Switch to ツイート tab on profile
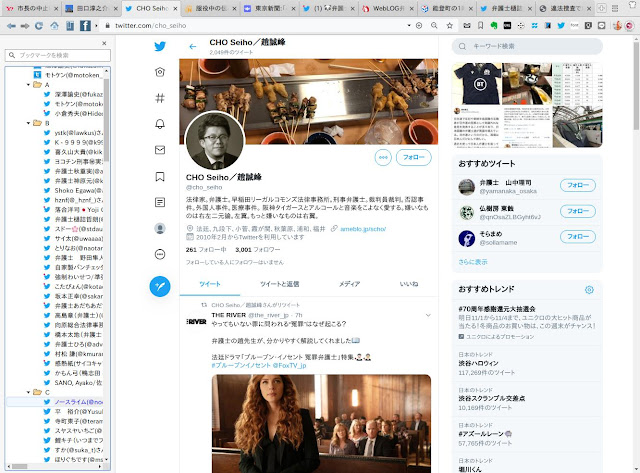640x473 pixels. [x=210, y=284]
